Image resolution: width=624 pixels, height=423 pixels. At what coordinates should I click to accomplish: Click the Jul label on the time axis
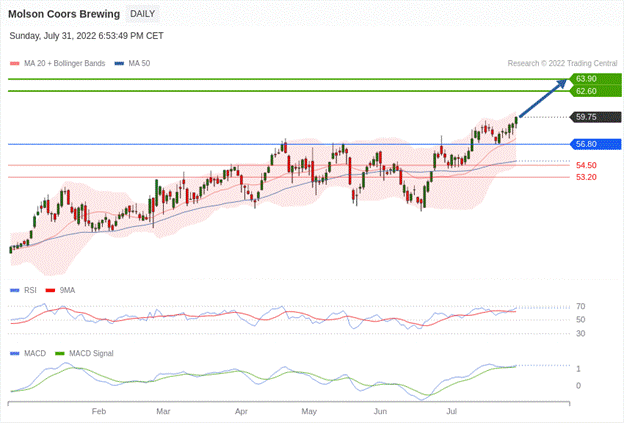(x=452, y=411)
